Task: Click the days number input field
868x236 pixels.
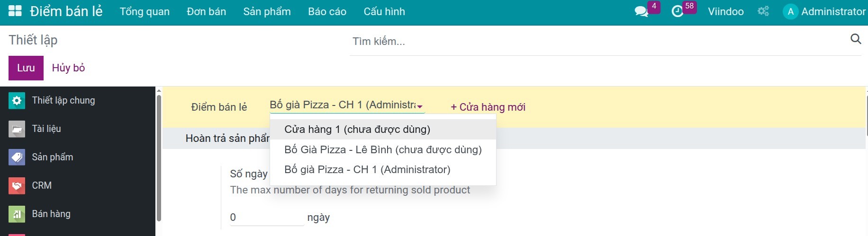Action: (x=266, y=218)
